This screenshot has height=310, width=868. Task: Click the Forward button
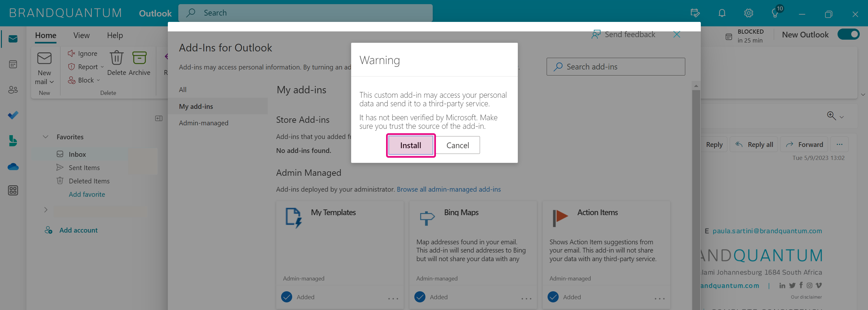pos(804,145)
